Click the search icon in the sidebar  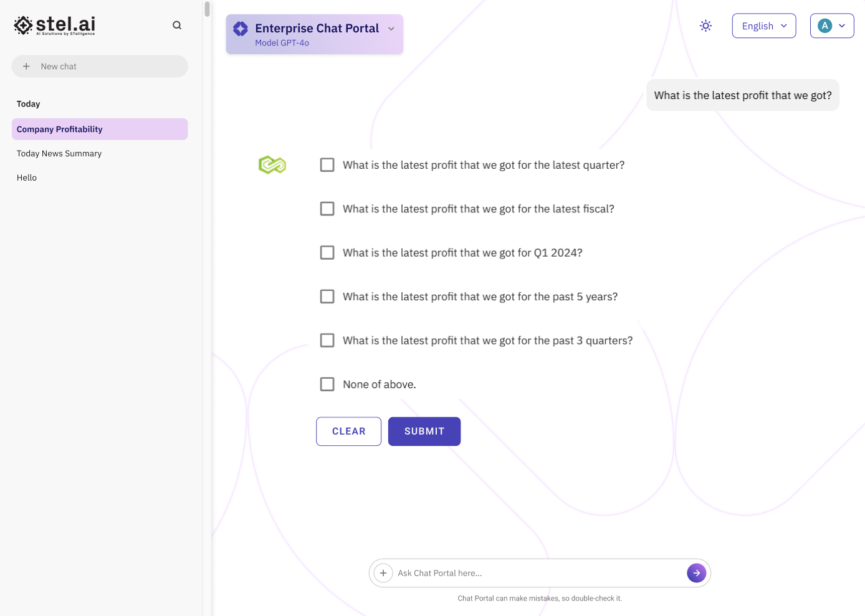point(177,26)
